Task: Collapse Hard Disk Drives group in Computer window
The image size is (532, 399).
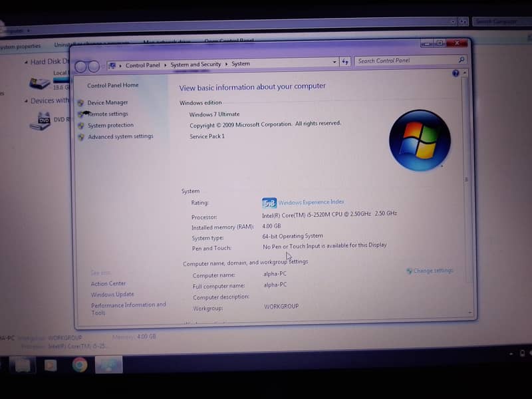Action: click(26, 62)
